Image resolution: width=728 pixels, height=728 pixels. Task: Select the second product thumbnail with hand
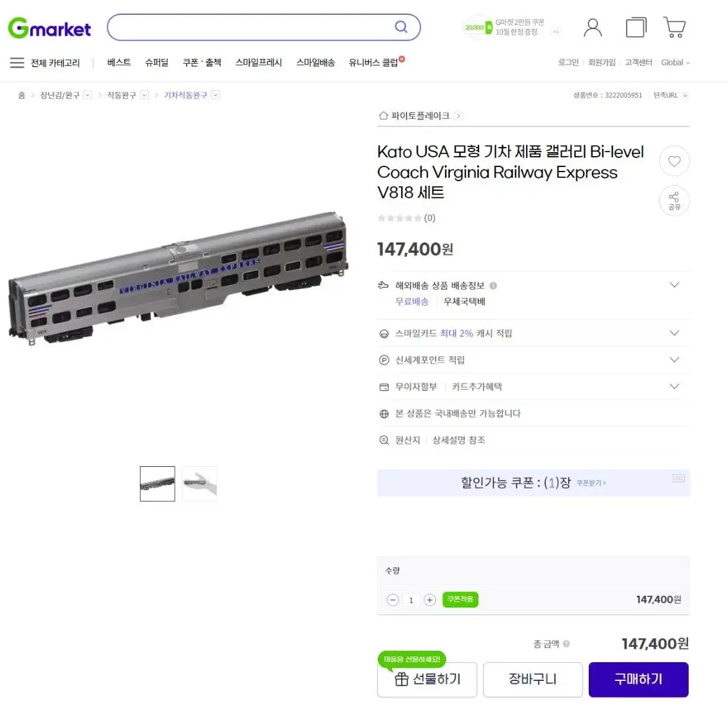(x=200, y=484)
